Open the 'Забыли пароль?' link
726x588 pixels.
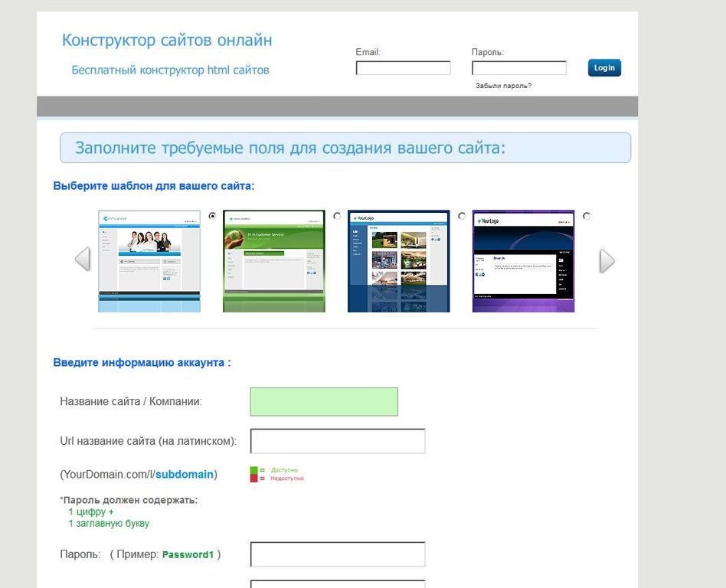503,86
